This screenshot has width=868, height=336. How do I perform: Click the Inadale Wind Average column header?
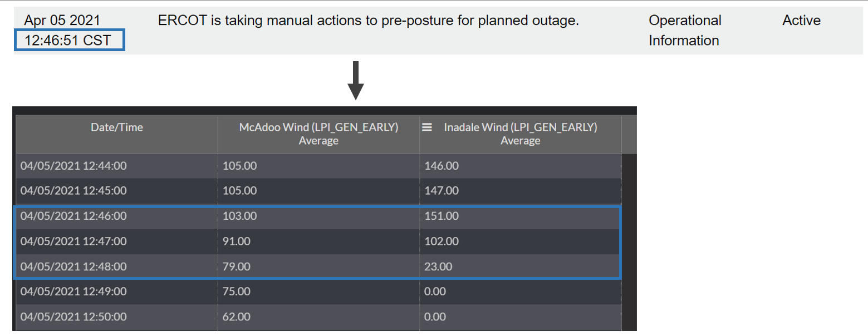click(520, 134)
